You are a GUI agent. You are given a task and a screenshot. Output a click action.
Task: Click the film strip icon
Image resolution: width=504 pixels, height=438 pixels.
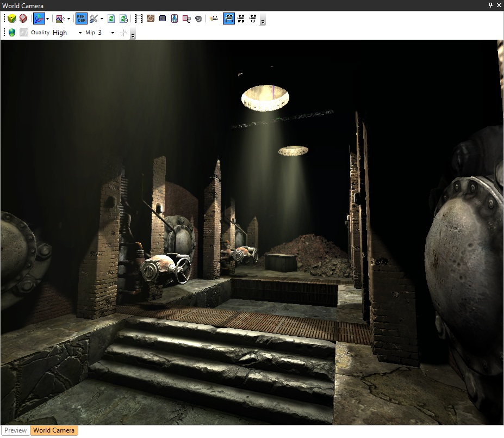139,18
